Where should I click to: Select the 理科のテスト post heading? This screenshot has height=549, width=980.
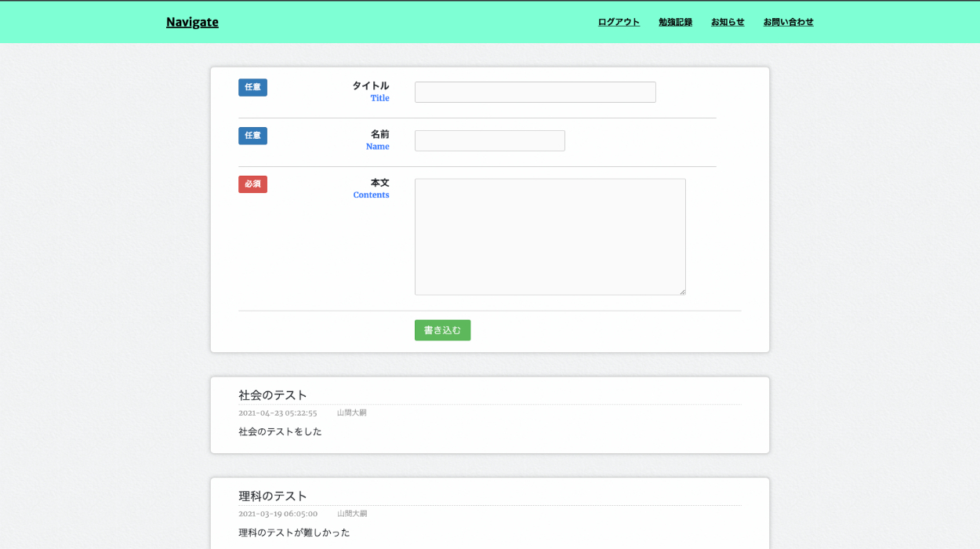tap(273, 496)
